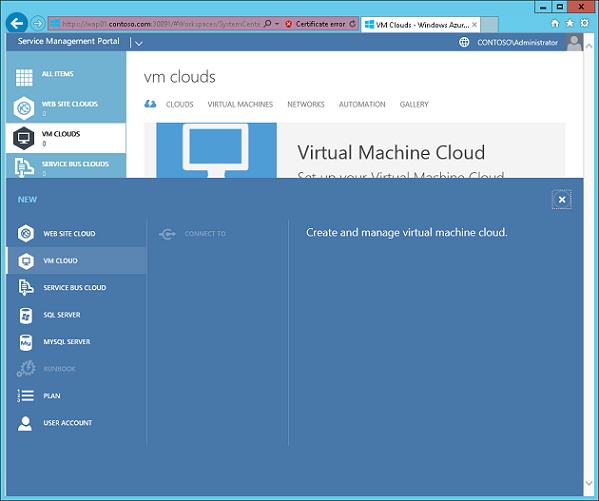This screenshot has width=599, height=501.
Task: Click the page scrollbar up arrow
Action: pyautogui.click(x=589, y=45)
